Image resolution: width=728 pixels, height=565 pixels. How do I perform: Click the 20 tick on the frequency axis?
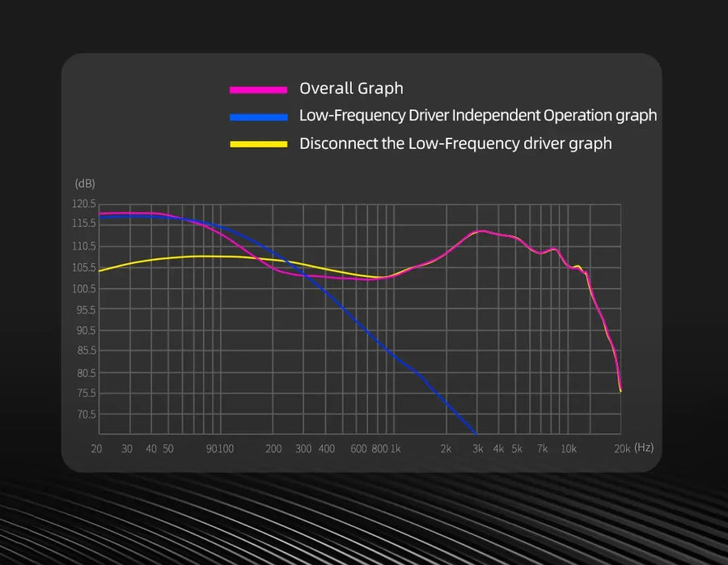click(x=97, y=448)
